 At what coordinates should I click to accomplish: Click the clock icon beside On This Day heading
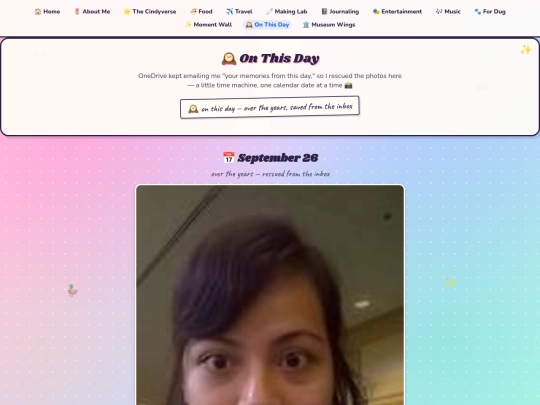click(x=229, y=59)
